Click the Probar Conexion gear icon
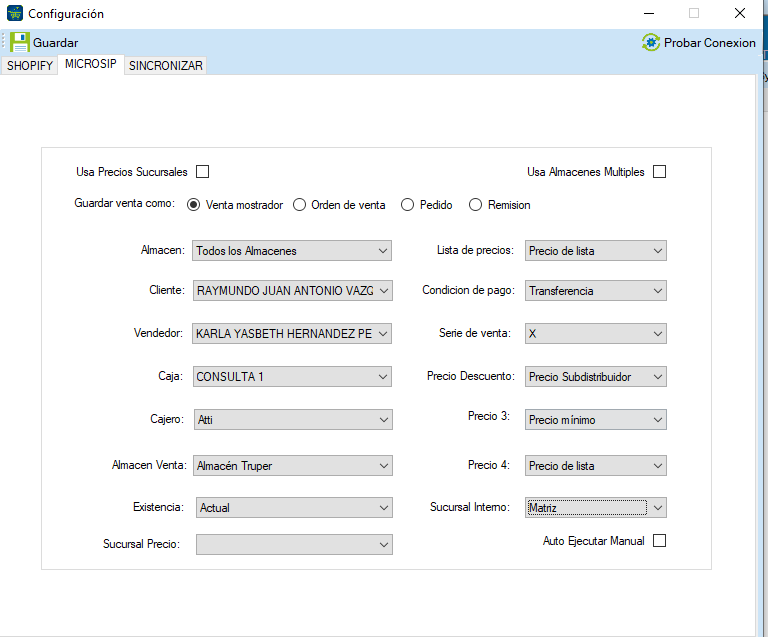 click(x=651, y=43)
